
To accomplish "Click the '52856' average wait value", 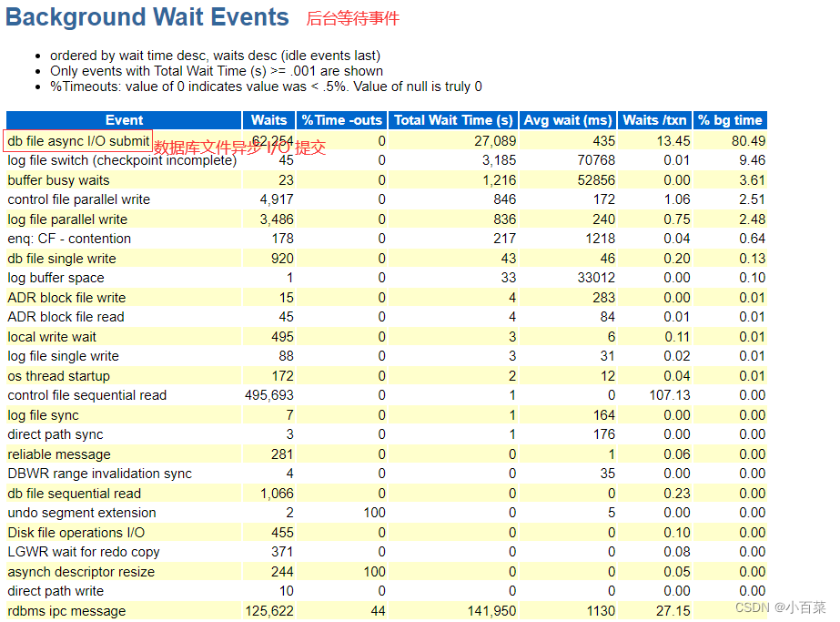I will [x=596, y=180].
